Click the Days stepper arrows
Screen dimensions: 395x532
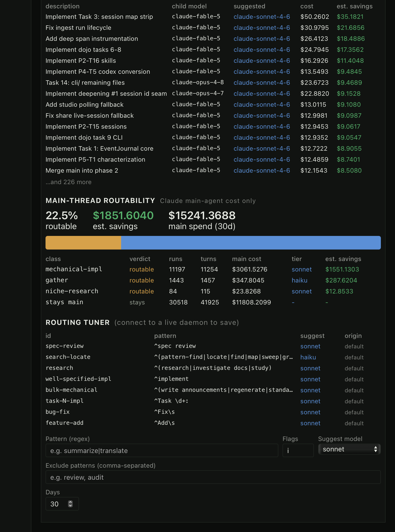(x=70, y=504)
